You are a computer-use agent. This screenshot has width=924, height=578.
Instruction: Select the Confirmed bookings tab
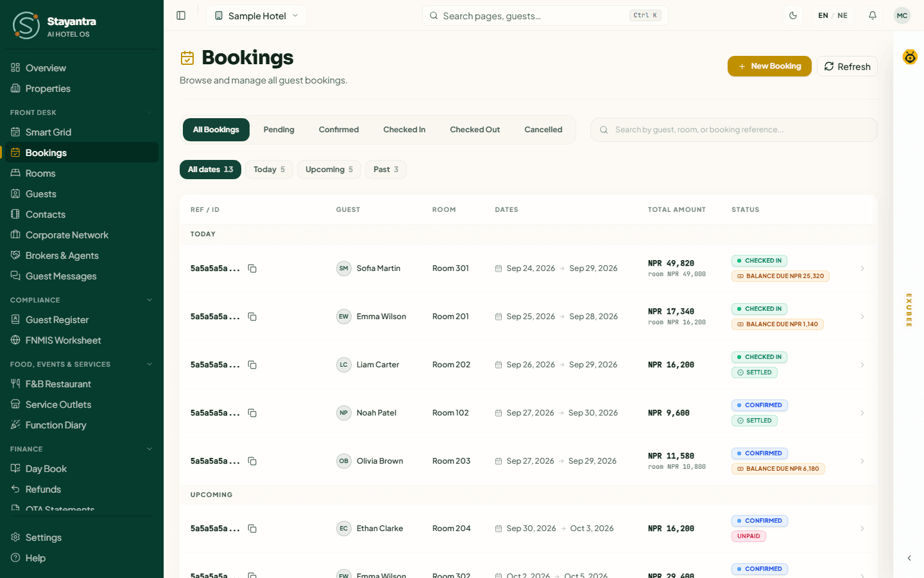tap(339, 130)
